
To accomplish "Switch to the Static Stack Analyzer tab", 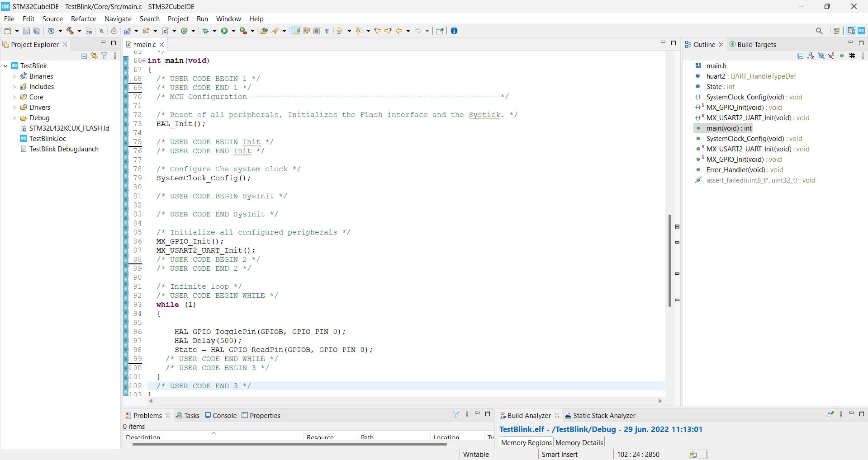I will coord(600,415).
